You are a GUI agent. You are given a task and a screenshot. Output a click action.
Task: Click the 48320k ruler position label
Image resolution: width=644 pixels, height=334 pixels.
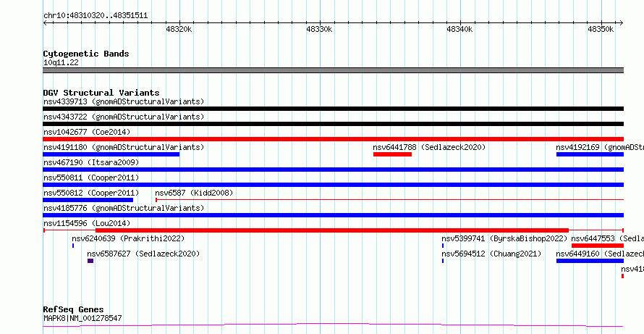pos(179,30)
